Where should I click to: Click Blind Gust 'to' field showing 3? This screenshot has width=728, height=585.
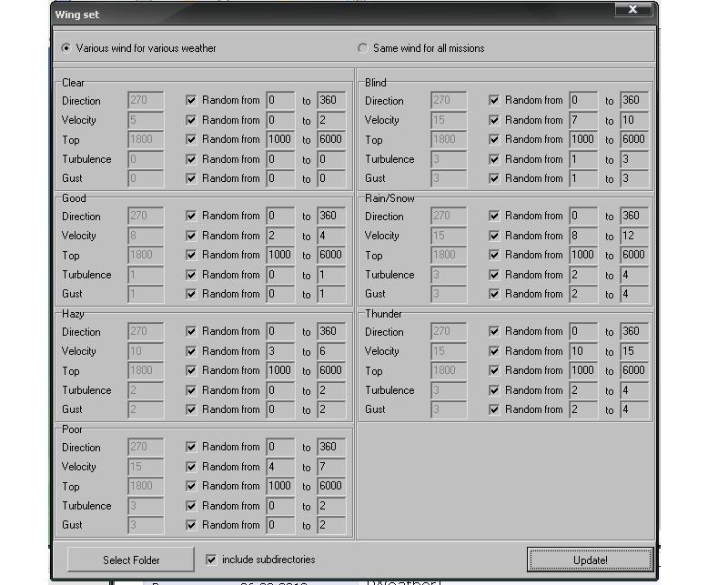(634, 178)
